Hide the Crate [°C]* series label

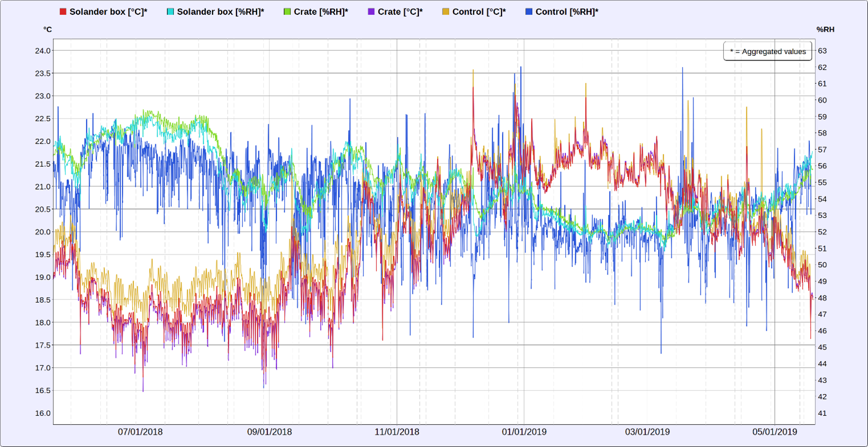(400, 12)
